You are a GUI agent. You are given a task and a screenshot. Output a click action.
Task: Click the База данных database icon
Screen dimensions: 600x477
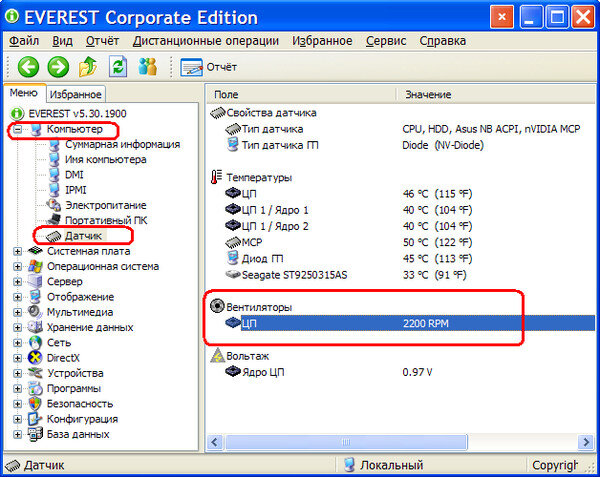[35, 435]
